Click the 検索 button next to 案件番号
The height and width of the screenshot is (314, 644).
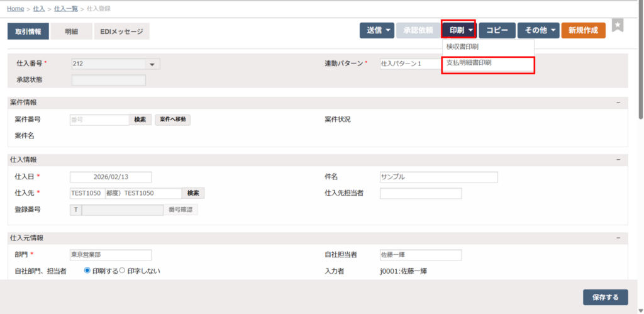140,120
